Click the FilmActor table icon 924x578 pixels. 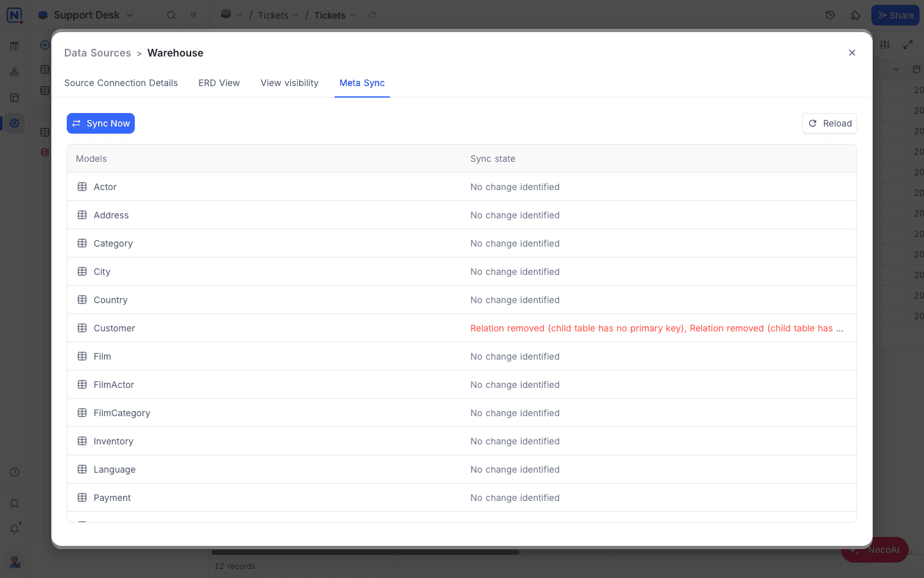tap(82, 385)
